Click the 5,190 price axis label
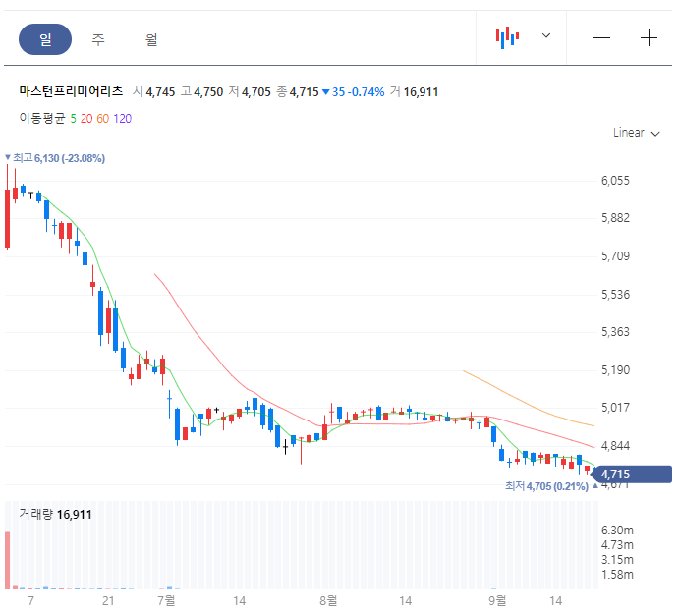Image resolution: width=678 pixels, height=616 pixels. [615, 370]
